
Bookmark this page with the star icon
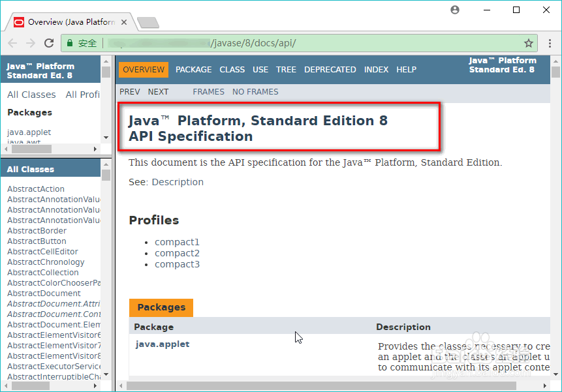point(528,43)
